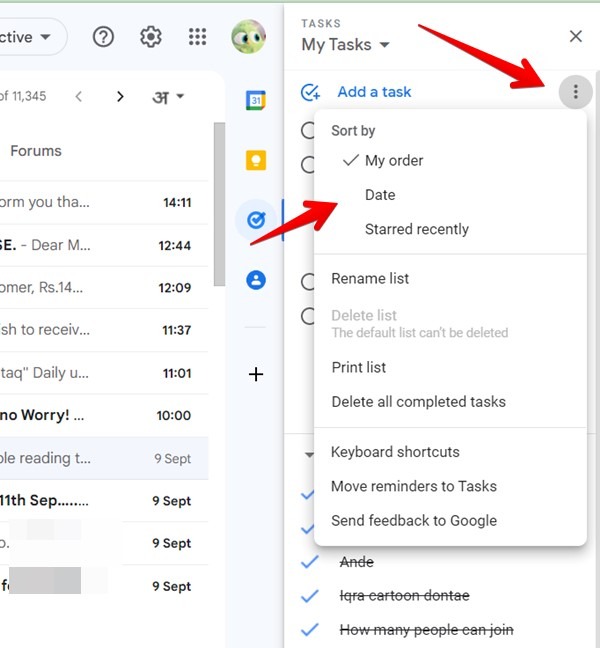Click the Add a task link
The height and width of the screenshot is (648, 600).
[x=374, y=92]
